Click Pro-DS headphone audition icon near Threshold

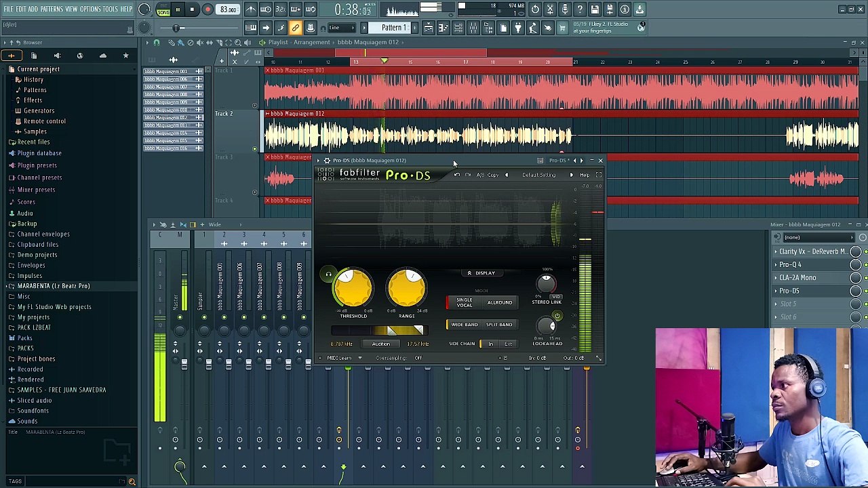[x=328, y=274]
